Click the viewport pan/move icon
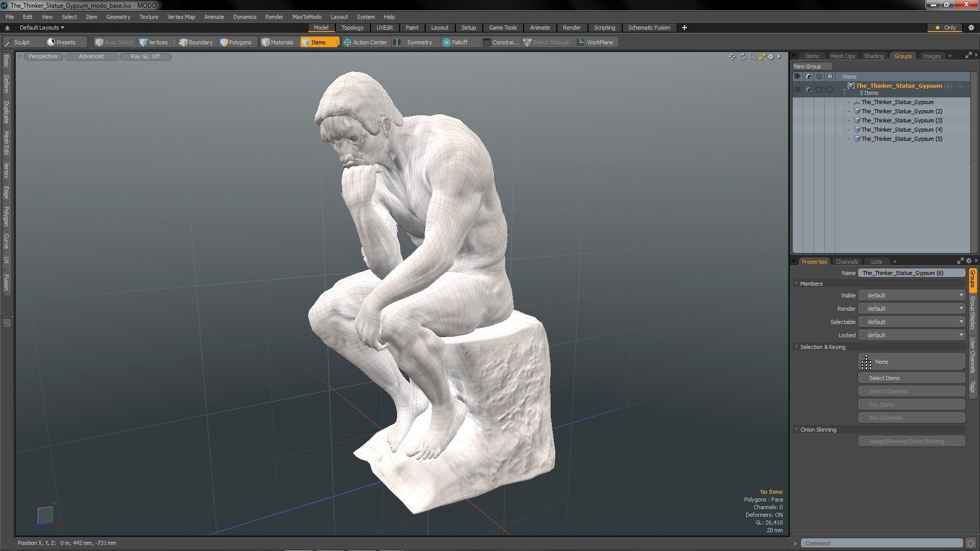The image size is (980, 551). click(732, 57)
